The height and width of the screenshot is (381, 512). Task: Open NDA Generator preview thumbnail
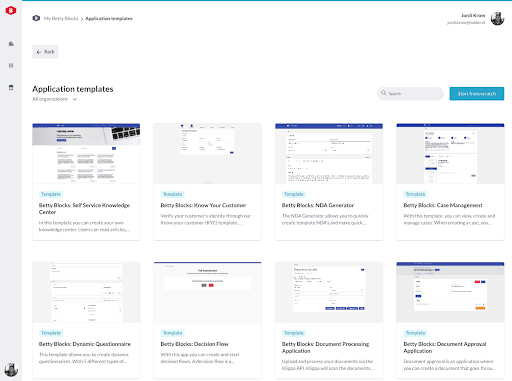click(x=329, y=153)
